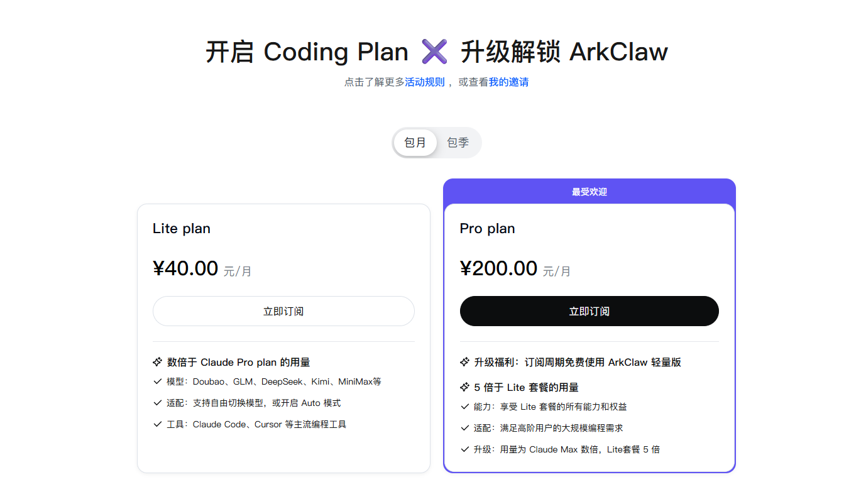Click the checkmark next to 工具 in Lite plan
This screenshot has height=504, width=861.
[x=157, y=424]
